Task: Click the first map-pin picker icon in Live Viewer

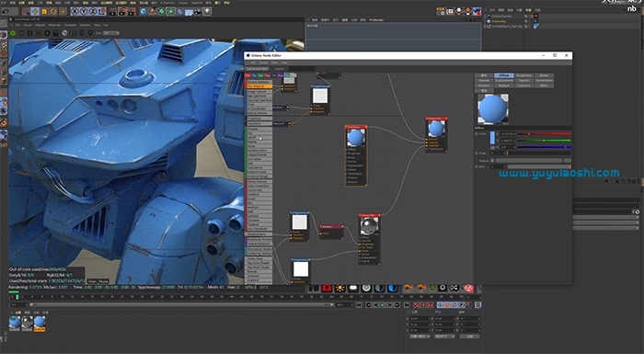Action: [81, 33]
